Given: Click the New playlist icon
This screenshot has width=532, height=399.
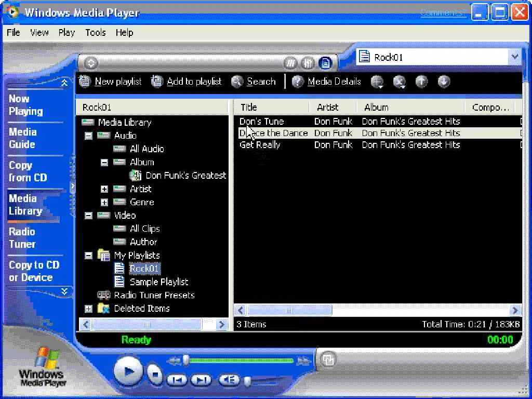Looking at the screenshot, I should click(85, 82).
